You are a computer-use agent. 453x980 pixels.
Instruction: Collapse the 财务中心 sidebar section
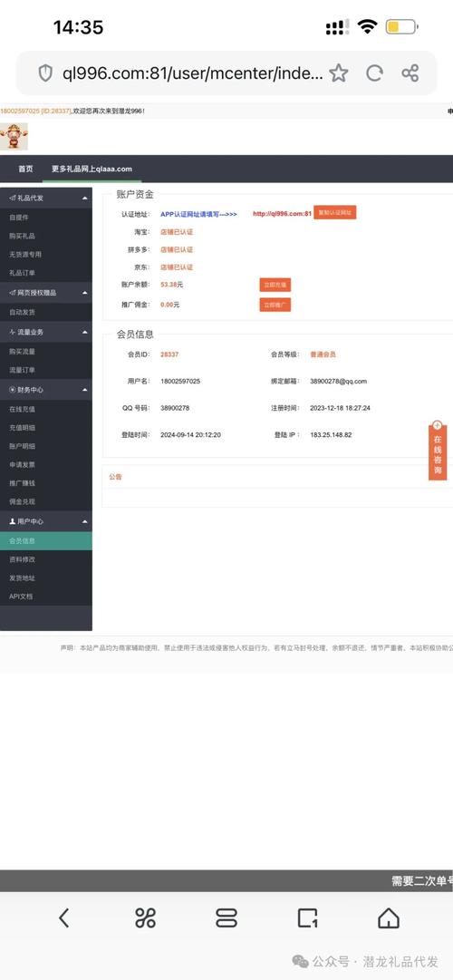pos(46,390)
